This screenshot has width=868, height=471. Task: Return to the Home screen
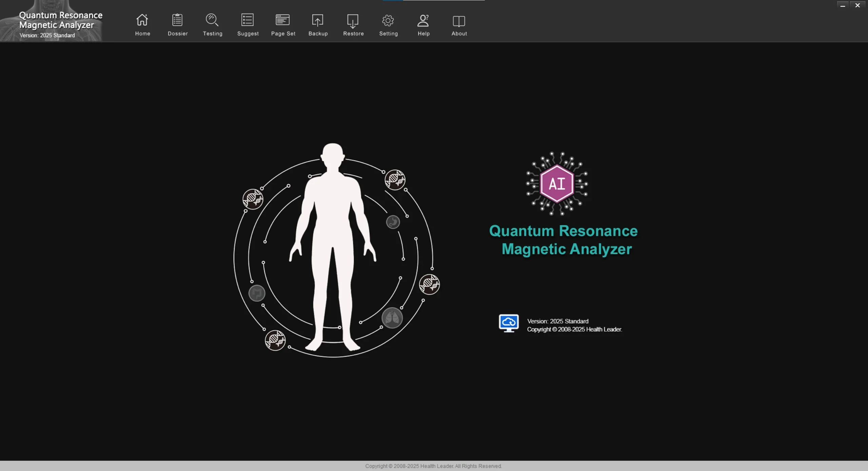[142, 24]
